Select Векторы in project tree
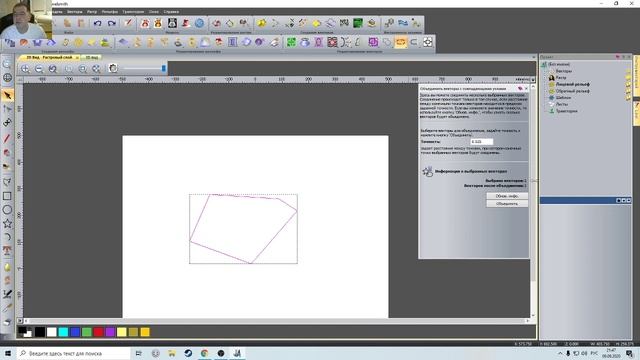This screenshot has height=360, width=640. pyautogui.click(x=564, y=71)
